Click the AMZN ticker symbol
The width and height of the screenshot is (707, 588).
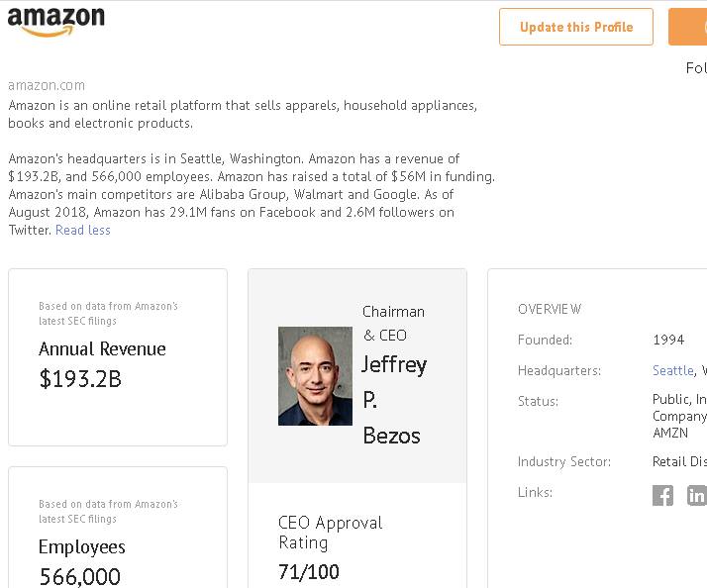670,433
